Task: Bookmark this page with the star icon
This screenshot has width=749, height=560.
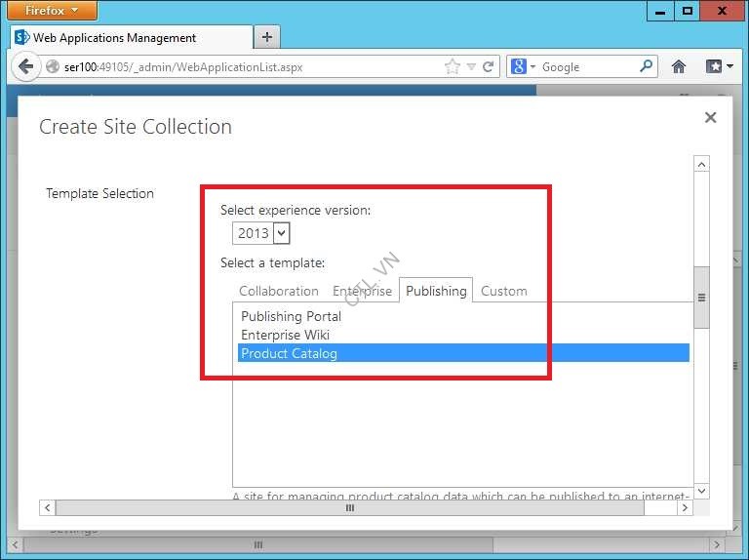Action: [452, 66]
